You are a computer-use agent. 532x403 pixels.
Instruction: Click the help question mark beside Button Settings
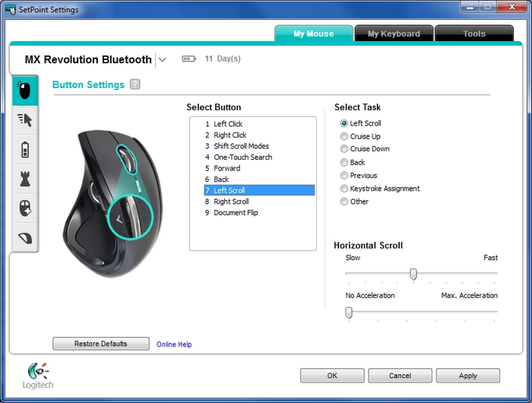135,84
